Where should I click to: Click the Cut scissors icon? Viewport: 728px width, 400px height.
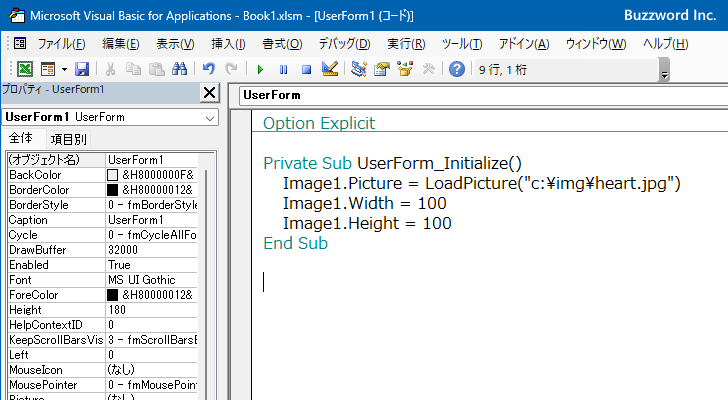coord(110,69)
